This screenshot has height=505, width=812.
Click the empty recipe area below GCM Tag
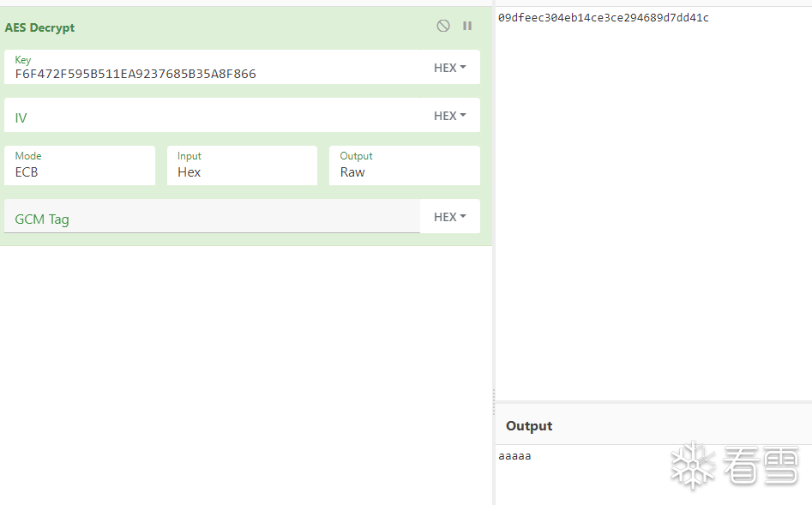tap(246, 369)
